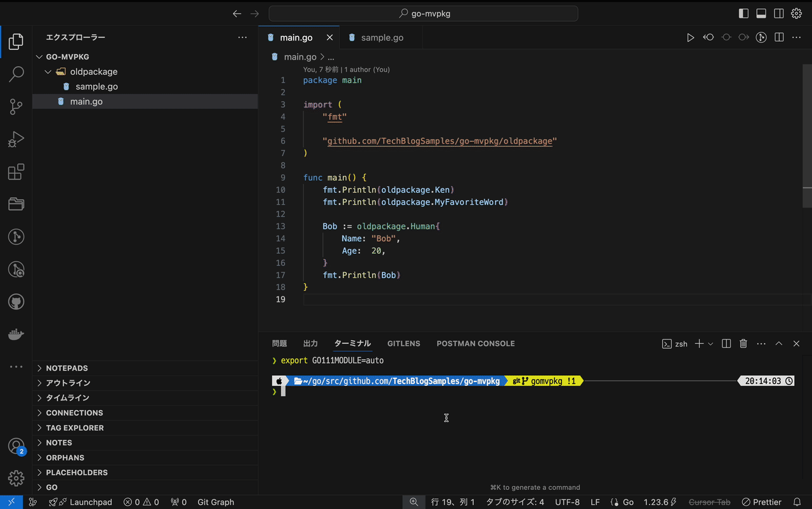The width and height of the screenshot is (812, 509).
Task: Maximize the panel with up chevron
Action: point(779,343)
